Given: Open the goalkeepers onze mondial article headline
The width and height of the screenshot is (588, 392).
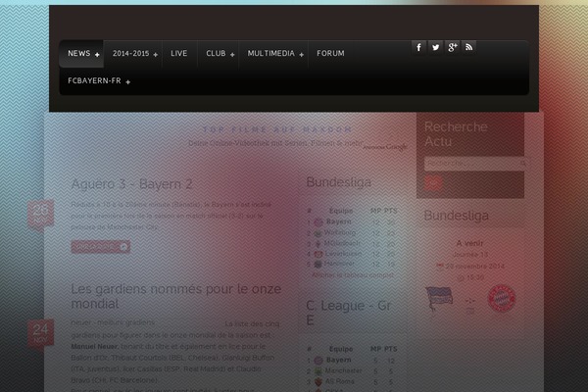Looking at the screenshot, I should tap(175, 296).
